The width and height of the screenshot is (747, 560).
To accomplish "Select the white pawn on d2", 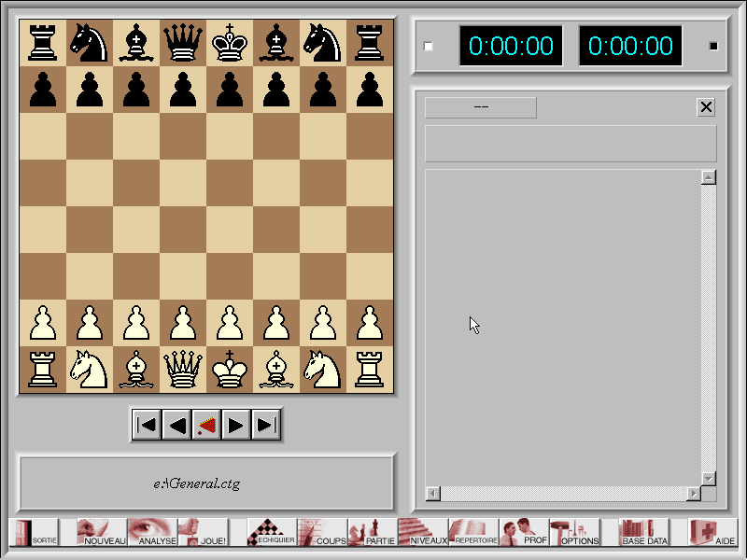I will pyautogui.click(x=183, y=323).
